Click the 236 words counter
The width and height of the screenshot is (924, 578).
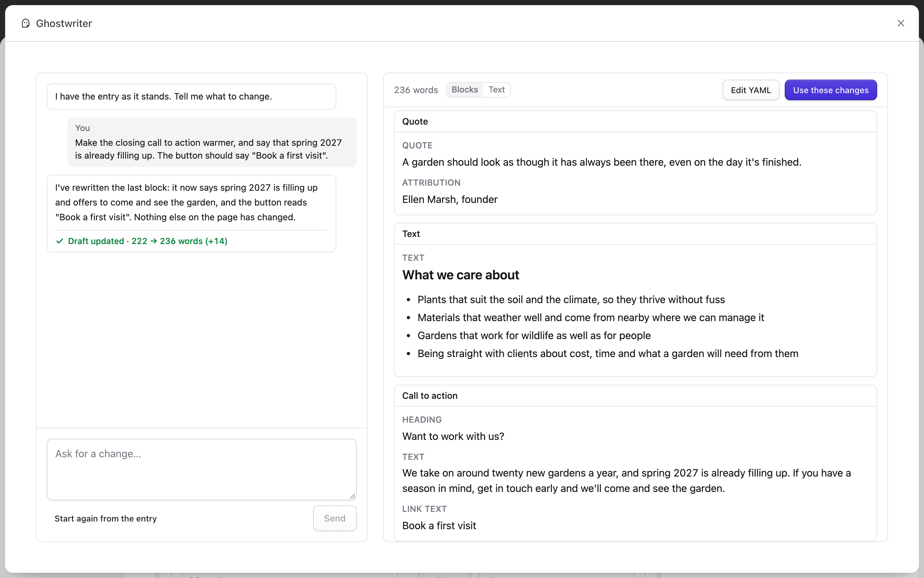click(416, 90)
